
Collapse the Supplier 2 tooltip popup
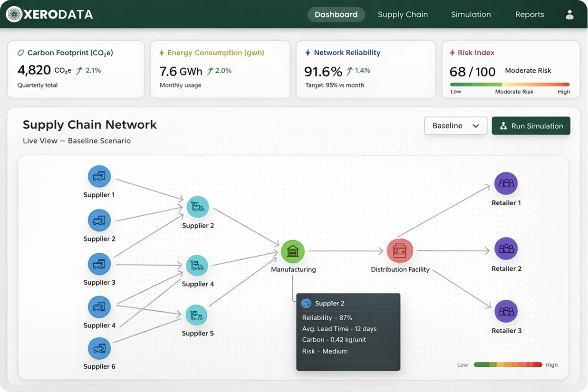pos(348,332)
